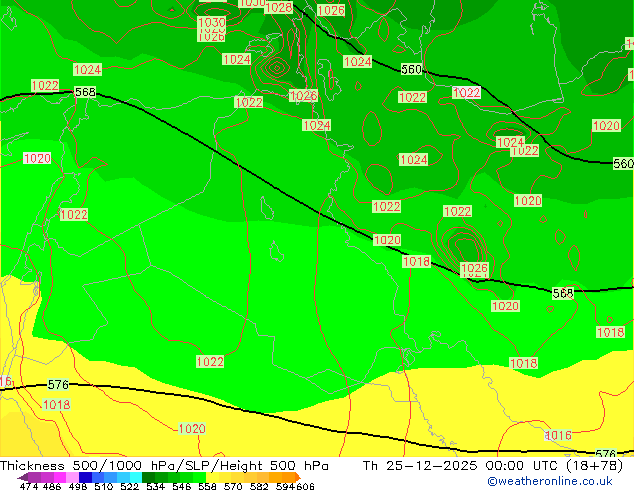Click the forecast date 'Th 25-12-2025 00:00 UTC (18+78)'
Viewport: 634px width, 490px height.
click(493, 466)
